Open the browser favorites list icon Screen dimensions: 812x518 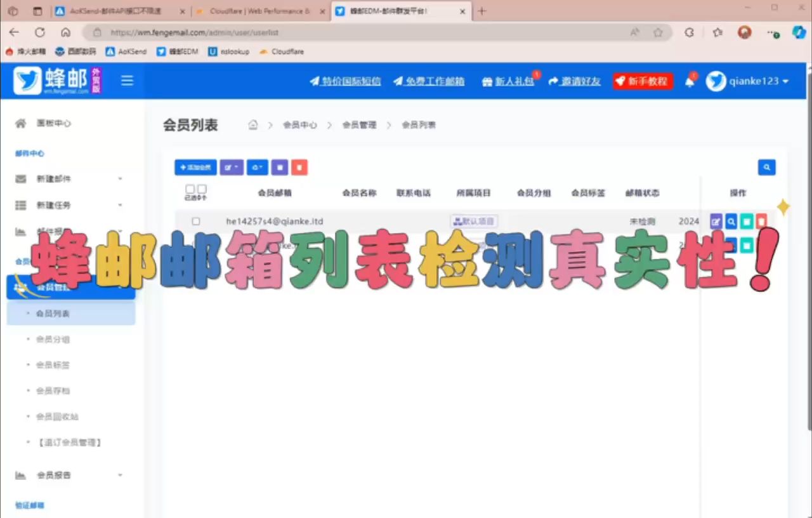click(x=717, y=32)
